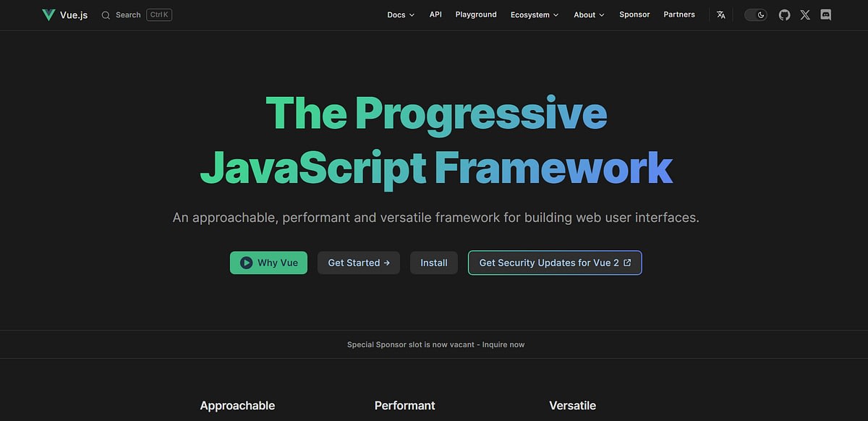868x421 pixels.
Task: Open the Partners page
Action: 678,14
